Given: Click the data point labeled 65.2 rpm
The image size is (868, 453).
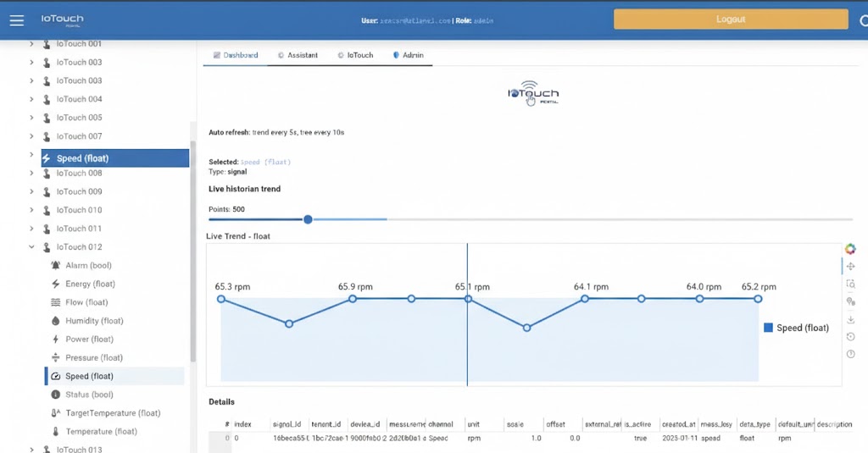Looking at the screenshot, I should (758, 299).
